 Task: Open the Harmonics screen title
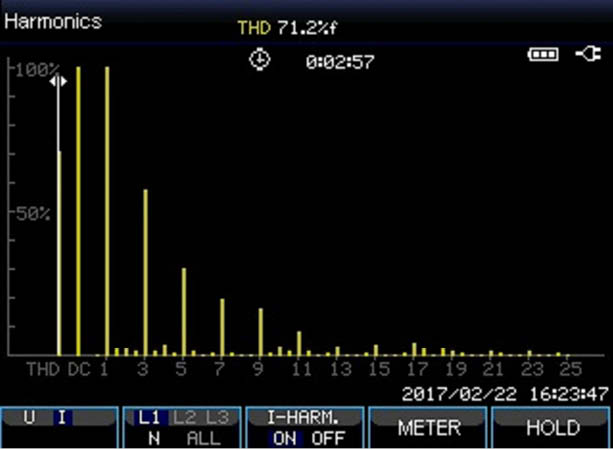[52, 21]
